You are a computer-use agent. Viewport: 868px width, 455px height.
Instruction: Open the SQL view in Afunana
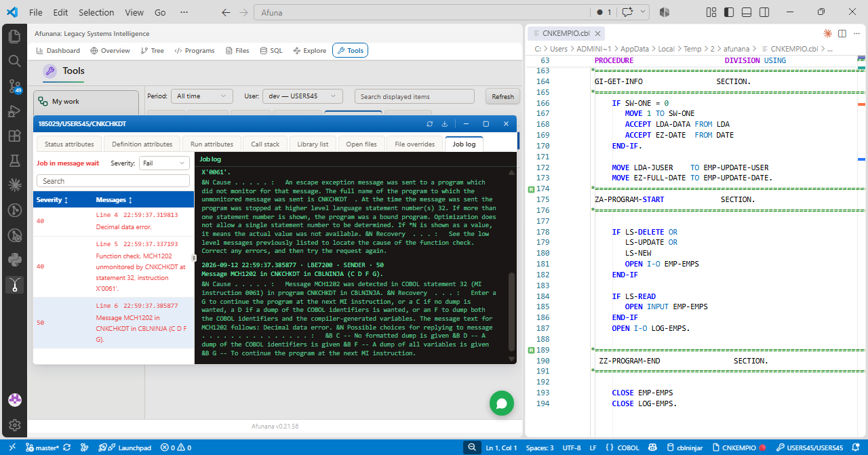coord(271,50)
